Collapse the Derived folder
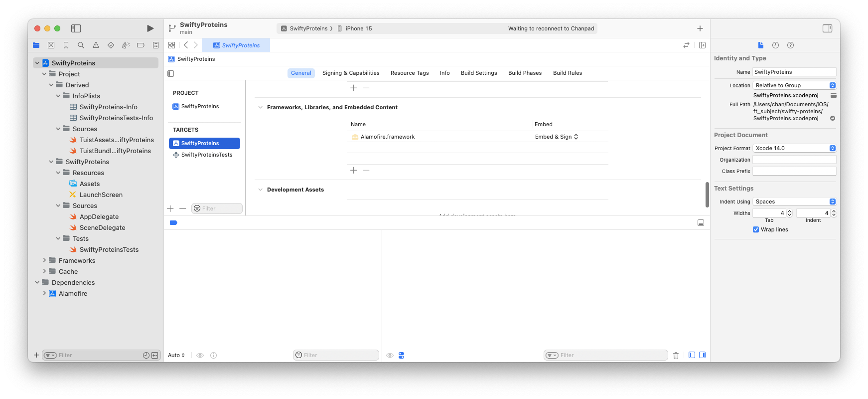868x399 pixels. 51,85
